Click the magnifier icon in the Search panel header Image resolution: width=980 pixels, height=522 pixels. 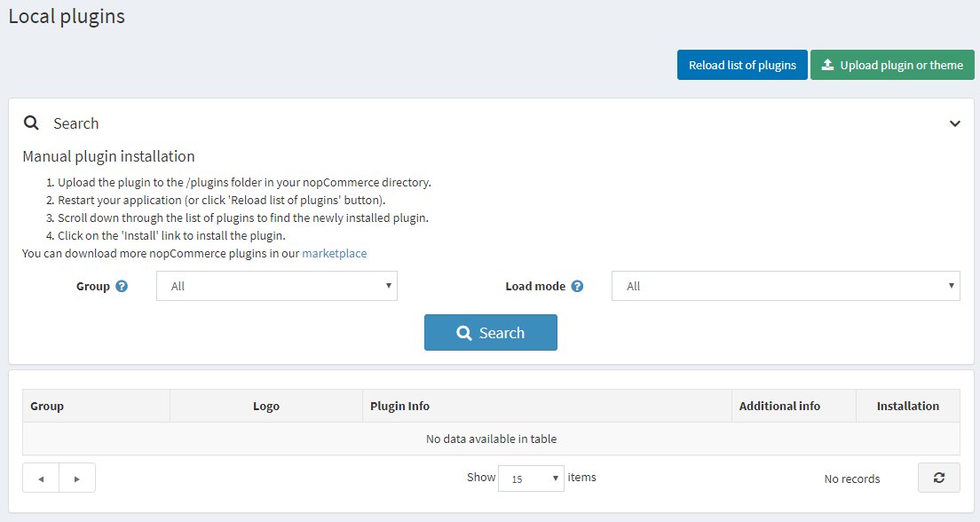pos(31,123)
